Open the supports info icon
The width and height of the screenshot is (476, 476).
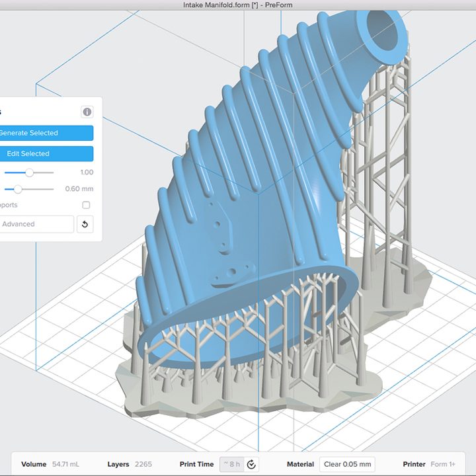tap(87, 112)
